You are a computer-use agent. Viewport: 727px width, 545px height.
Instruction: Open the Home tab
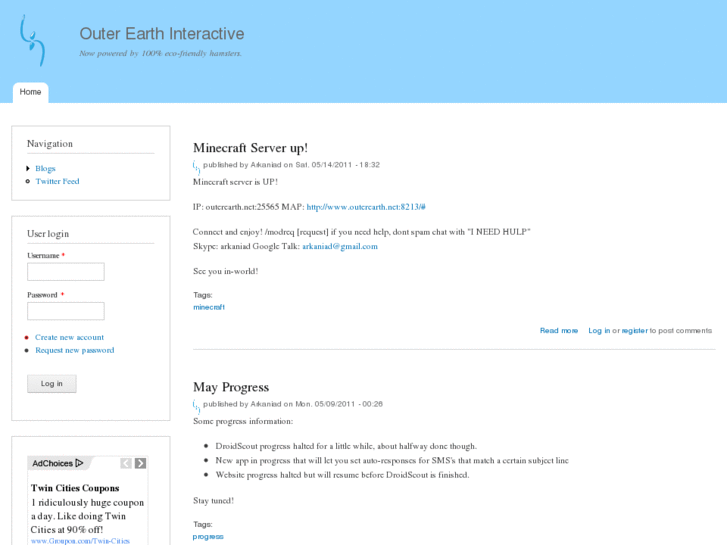tap(30, 92)
